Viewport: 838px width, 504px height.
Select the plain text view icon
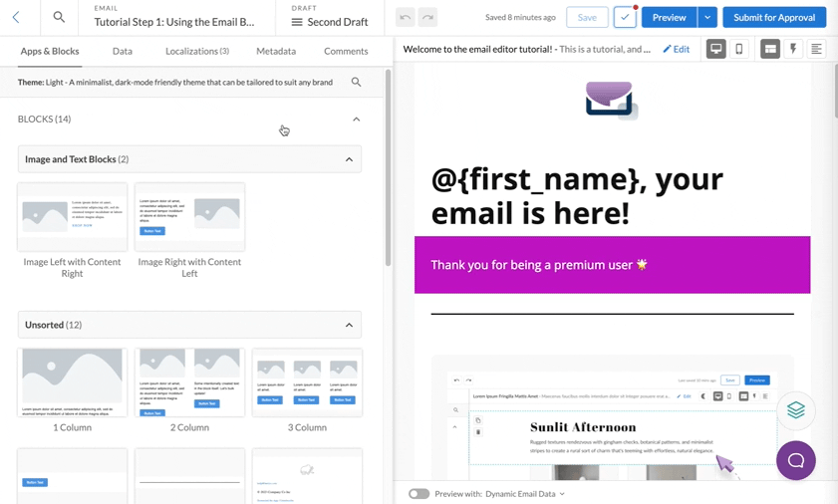[816, 49]
